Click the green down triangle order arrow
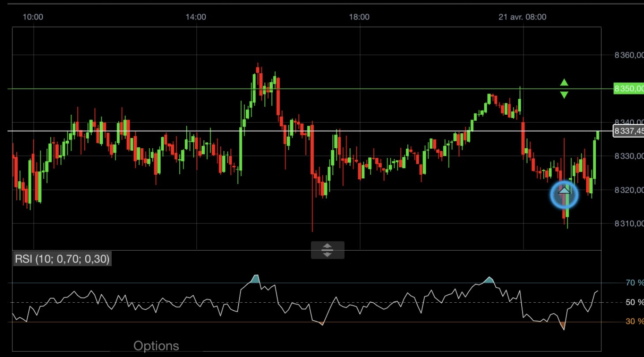This screenshot has width=644, height=357. (564, 95)
